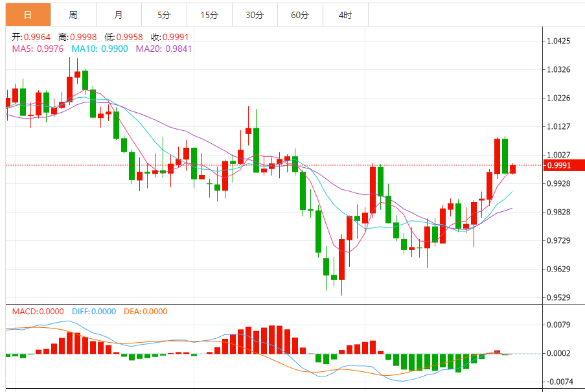Click the low price 0.9958 value

[130, 37]
